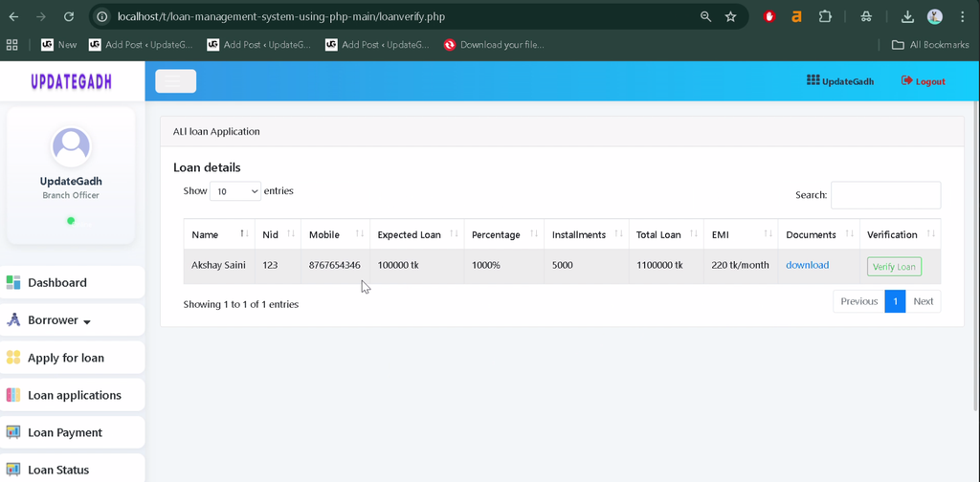Sort table by Verification column
The height and width of the screenshot is (482, 980).
pyautogui.click(x=900, y=234)
